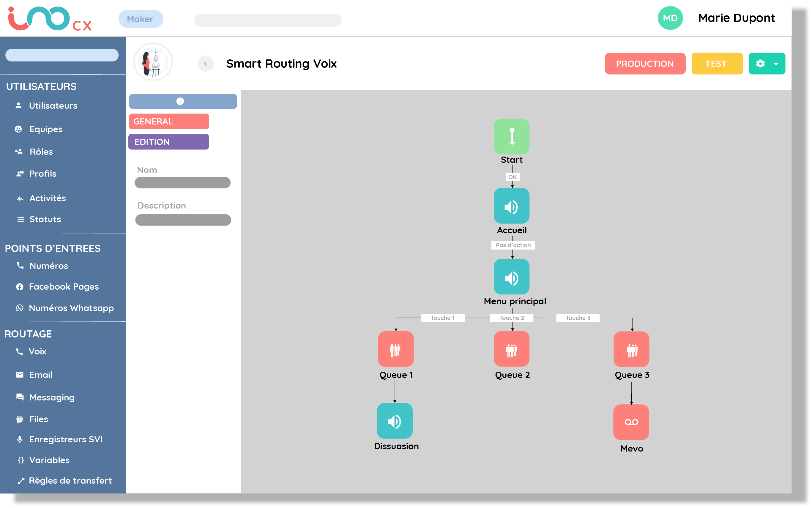Image resolution: width=812 pixels, height=508 pixels.
Task: Click the Nom input field
Action: click(x=182, y=182)
